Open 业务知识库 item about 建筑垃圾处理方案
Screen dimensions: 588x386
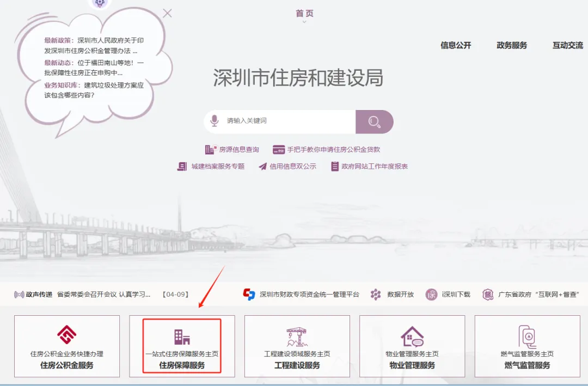(94, 90)
